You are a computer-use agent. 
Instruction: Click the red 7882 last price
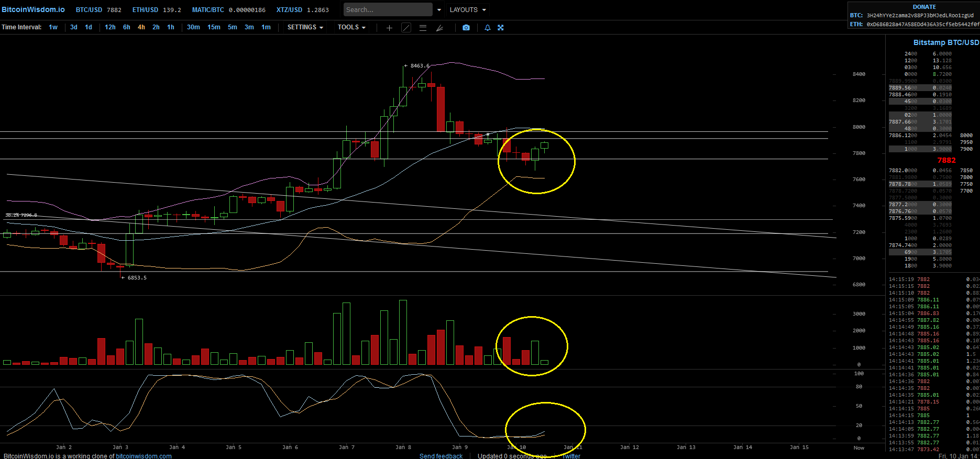(x=946, y=160)
